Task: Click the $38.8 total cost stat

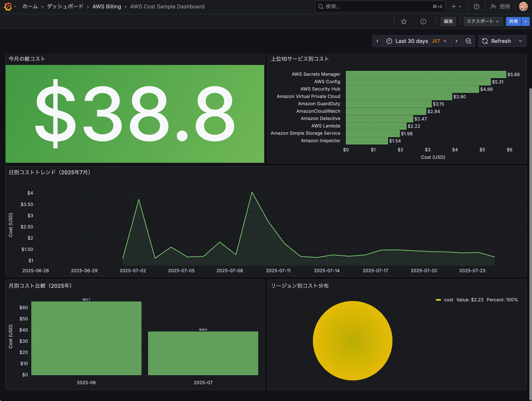Action: tap(135, 114)
